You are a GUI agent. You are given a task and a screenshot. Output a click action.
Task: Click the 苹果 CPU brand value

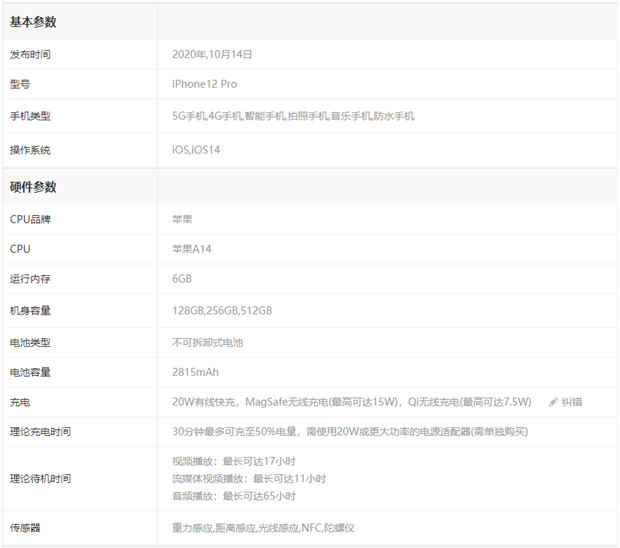(x=182, y=219)
